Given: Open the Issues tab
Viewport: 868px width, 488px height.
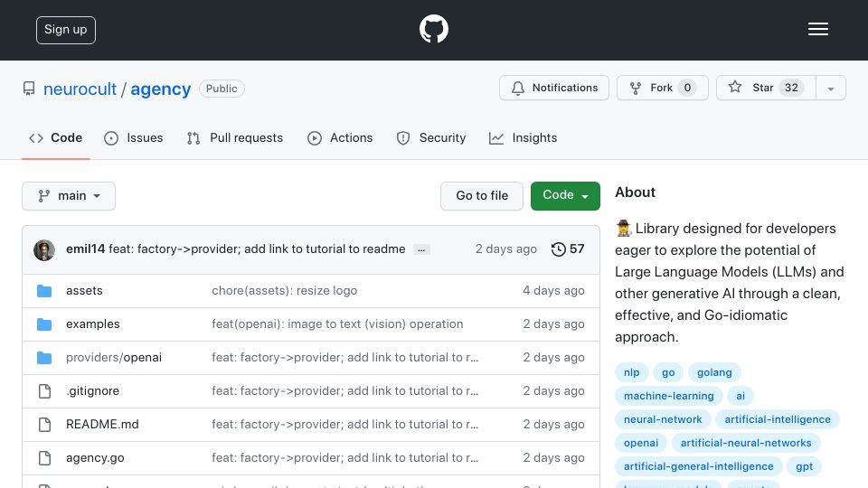Looking at the screenshot, I should (134, 137).
